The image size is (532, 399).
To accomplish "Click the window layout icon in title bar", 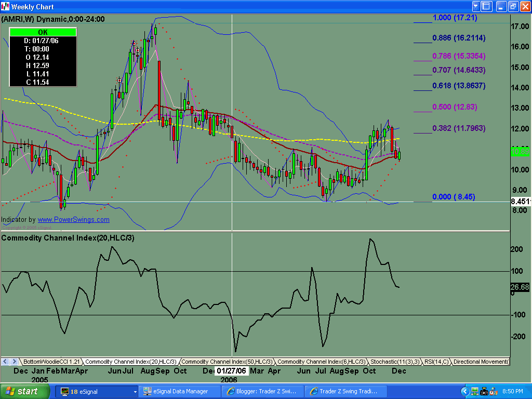I will click(x=486, y=6).
